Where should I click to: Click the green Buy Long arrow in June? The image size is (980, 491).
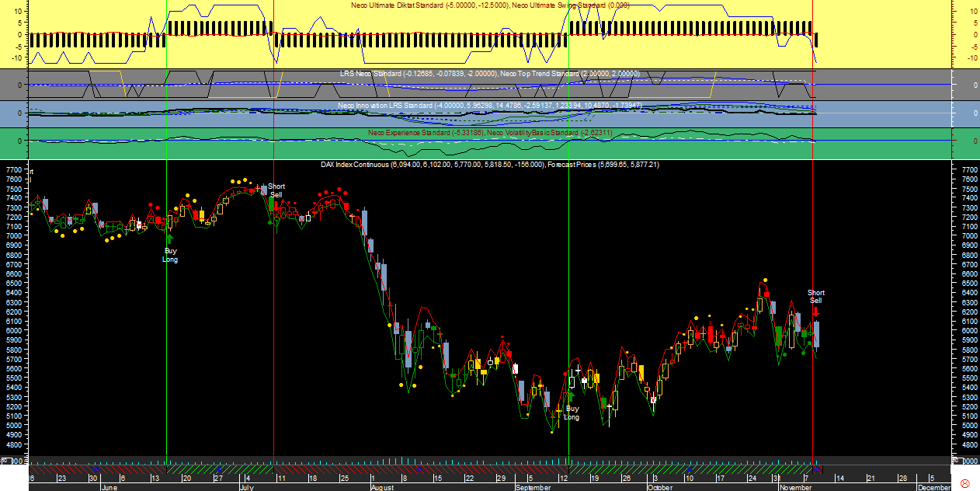point(169,239)
